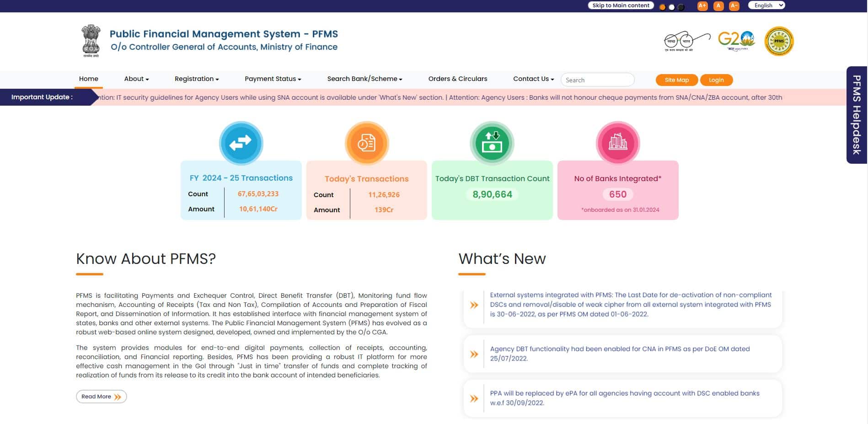The width and height of the screenshot is (868, 424).
Task: Click arrow icon beside External systems integrated news
Action: [474, 305]
